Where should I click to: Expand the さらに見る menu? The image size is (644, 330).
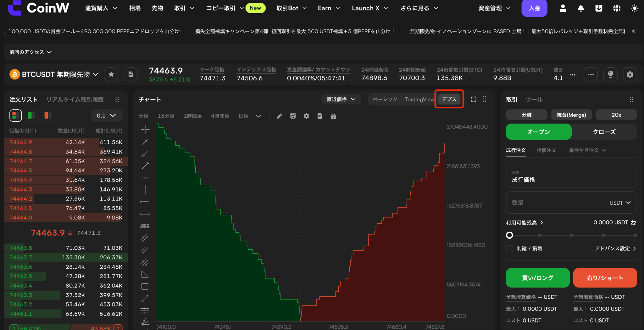tap(419, 8)
